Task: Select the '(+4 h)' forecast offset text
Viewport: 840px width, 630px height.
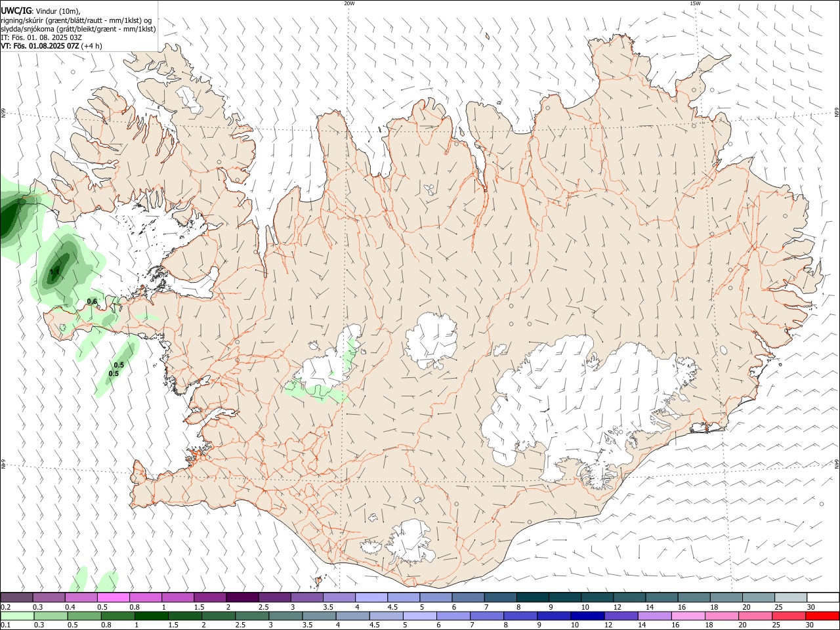Action: (x=92, y=46)
